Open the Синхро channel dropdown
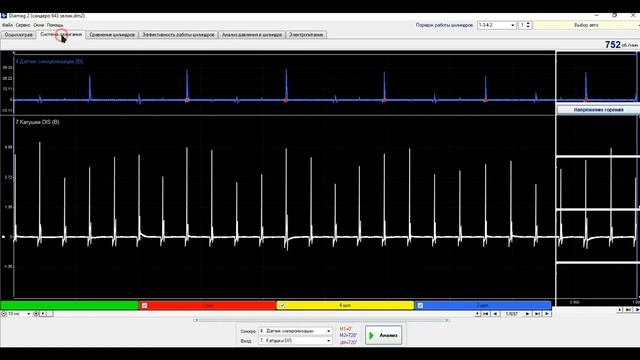Screen dimensions: 640x360 point(295,331)
